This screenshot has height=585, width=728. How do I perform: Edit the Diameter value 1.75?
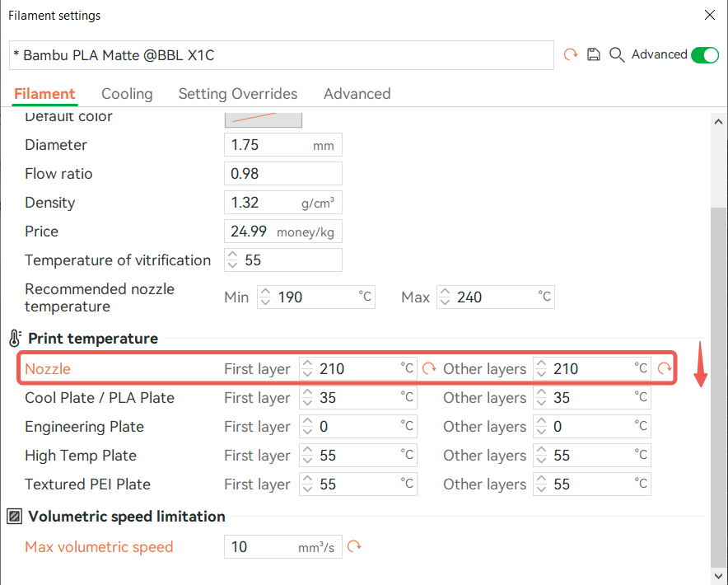click(283, 145)
